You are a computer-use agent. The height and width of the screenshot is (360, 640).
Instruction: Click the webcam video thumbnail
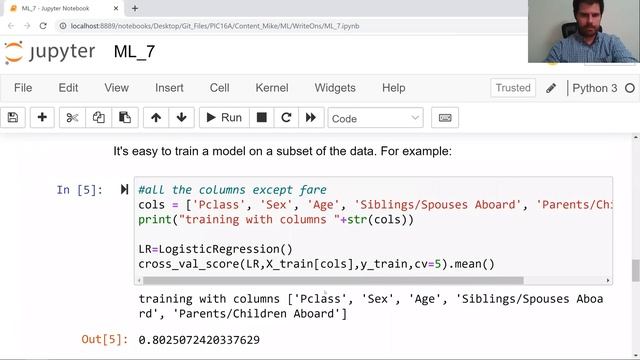[584, 31]
